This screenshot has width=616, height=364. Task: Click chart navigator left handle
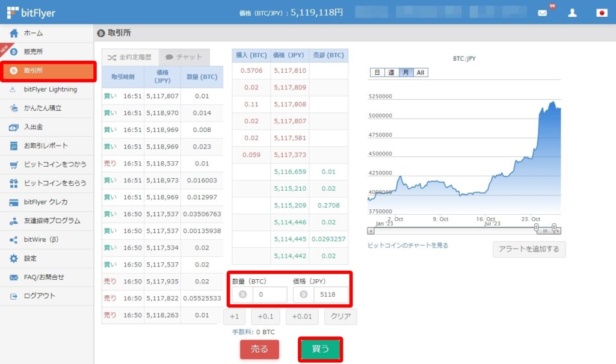pos(536,227)
